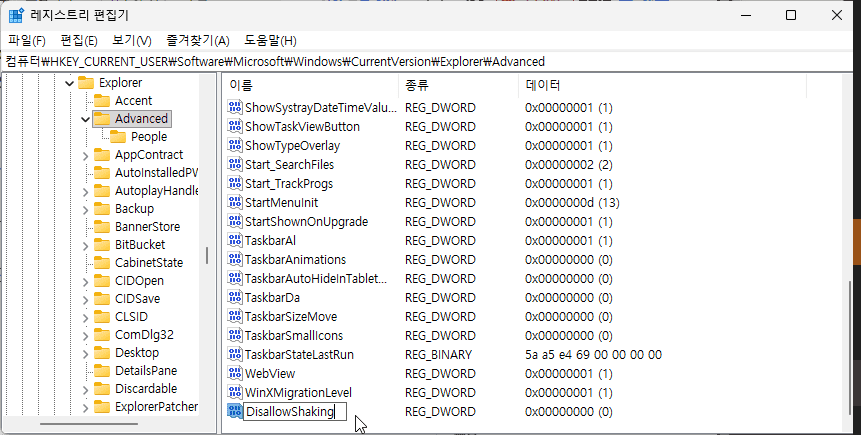Viewport: 861px width, 435px height.
Task: Expand the AppContract key
Action: point(85,155)
